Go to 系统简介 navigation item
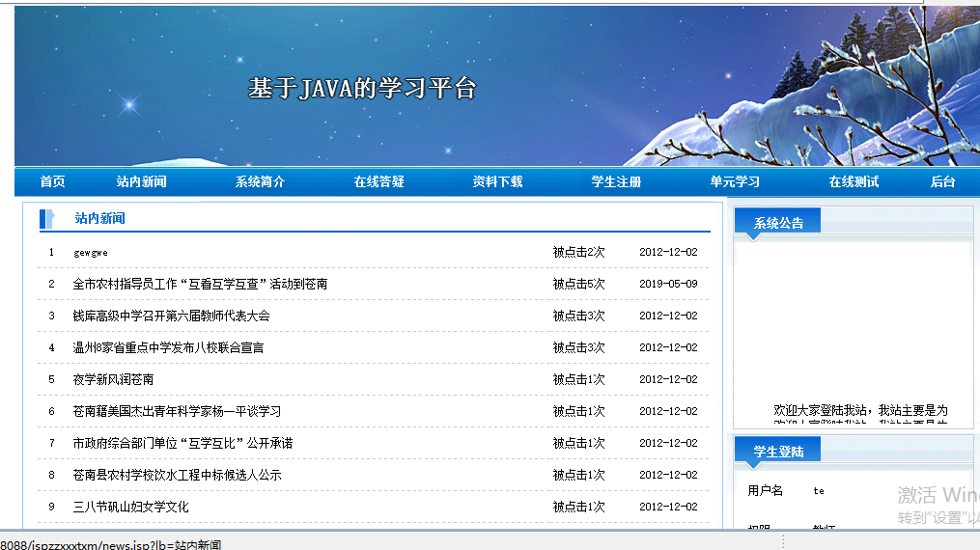 (x=260, y=181)
